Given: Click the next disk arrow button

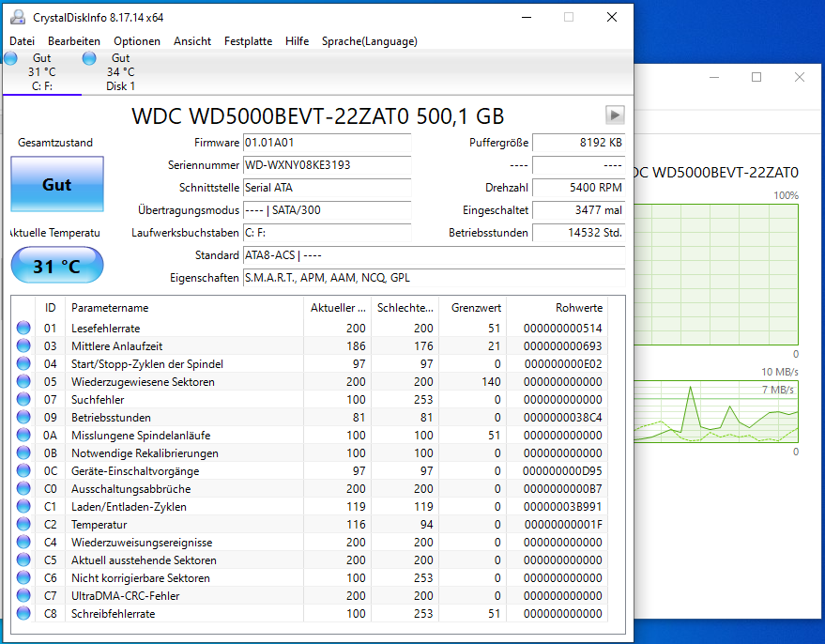Looking at the screenshot, I should (615, 115).
